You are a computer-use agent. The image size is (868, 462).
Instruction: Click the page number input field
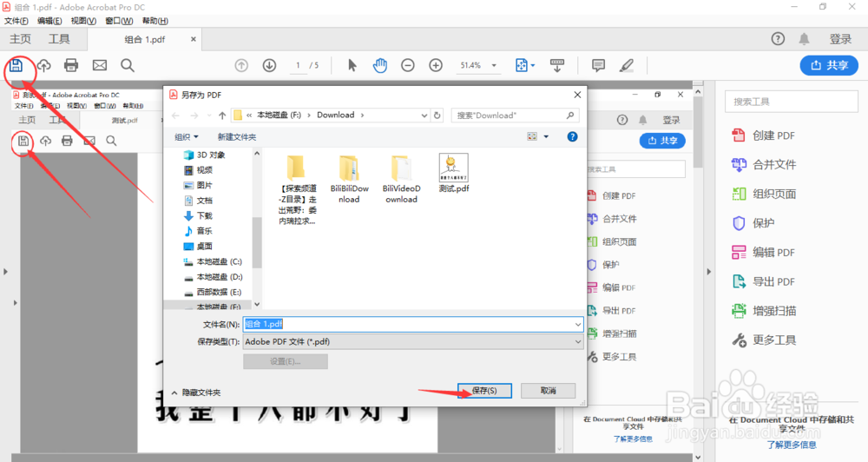point(298,65)
